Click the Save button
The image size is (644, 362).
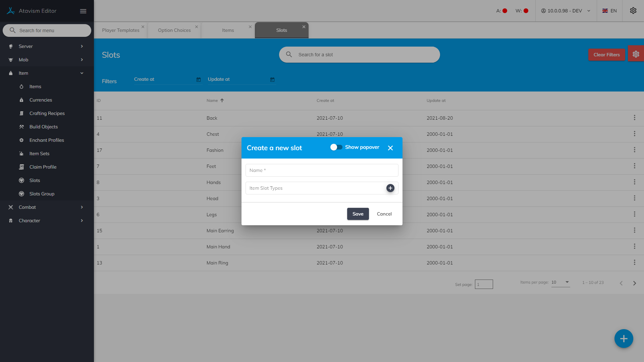click(358, 214)
